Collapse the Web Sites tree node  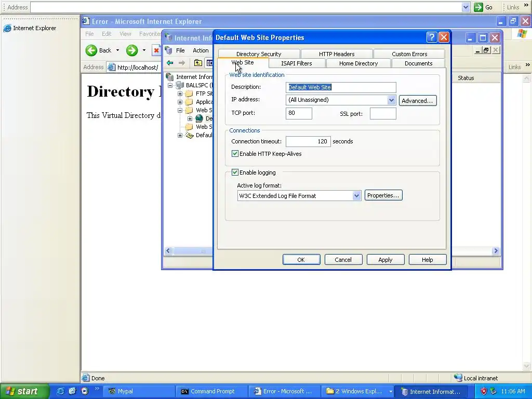coord(180,110)
